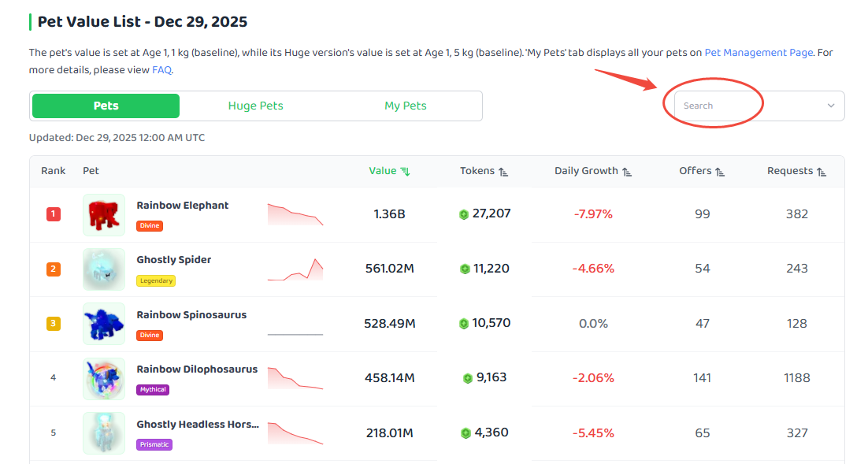
Task: Open the Rainbow Spinosaurus pet icon
Action: (x=104, y=324)
